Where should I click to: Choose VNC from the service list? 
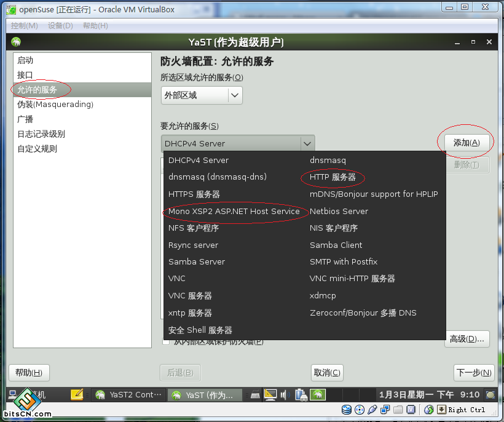pos(177,279)
